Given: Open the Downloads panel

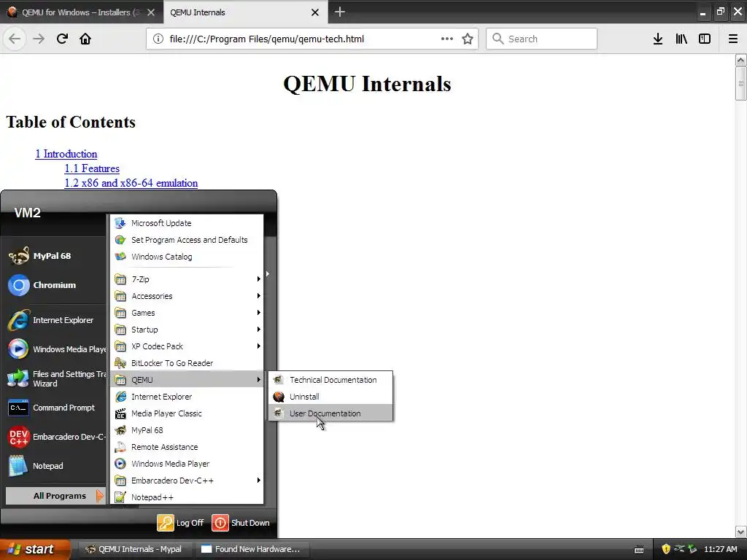Looking at the screenshot, I should click(658, 39).
